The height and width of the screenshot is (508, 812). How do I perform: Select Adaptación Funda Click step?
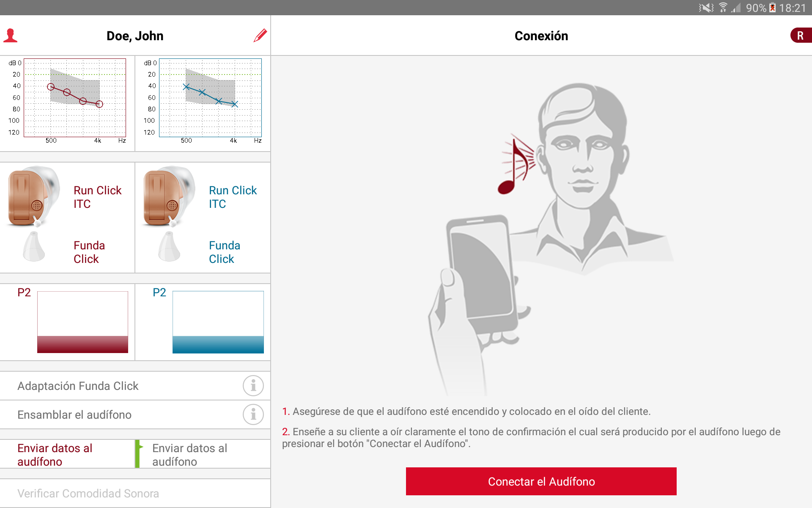tap(135, 386)
